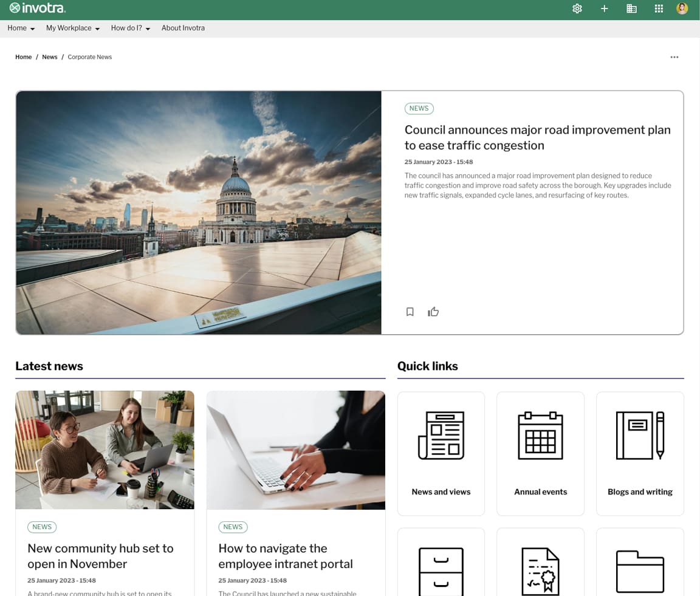Click the Invotra logo
This screenshot has height=596, width=700.
(x=38, y=9)
